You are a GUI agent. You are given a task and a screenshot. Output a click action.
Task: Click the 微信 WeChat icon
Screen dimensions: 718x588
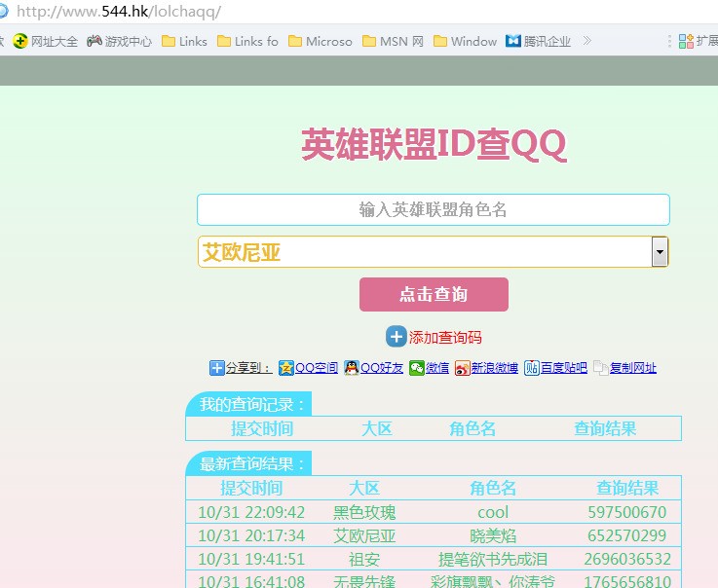coord(417,367)
